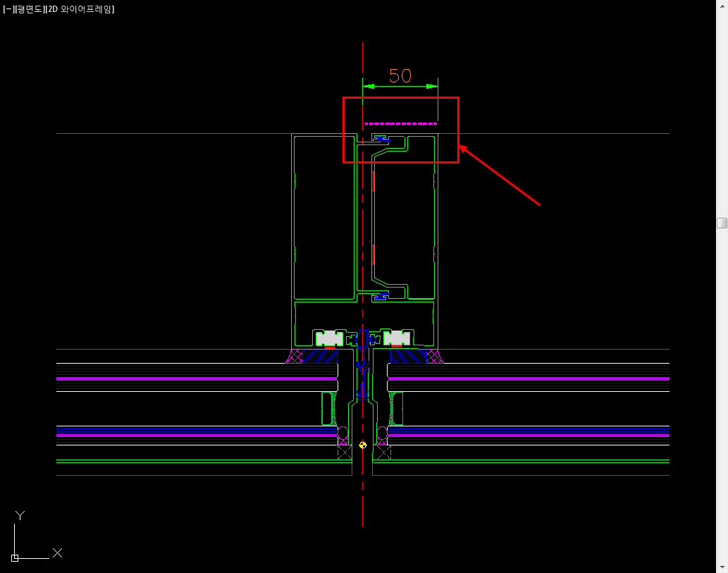Screen dimensions: 728x573
Task: Click the [-] viewport controls label
Action: [x=8, y=10]
